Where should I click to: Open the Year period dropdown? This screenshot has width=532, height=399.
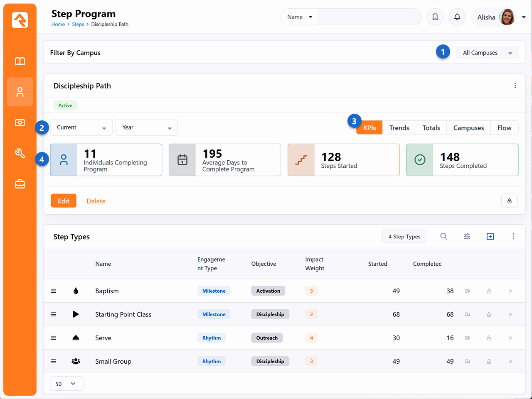pyautogui.click(x=146, y=128)
